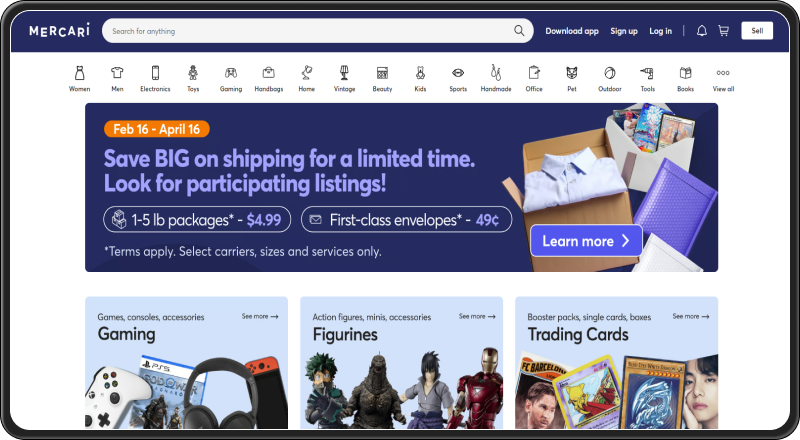Image resolution: width=800 pixels, height=440 pixels.
Task: Select the Women dress category icon
Action: (x=80, y=73)
